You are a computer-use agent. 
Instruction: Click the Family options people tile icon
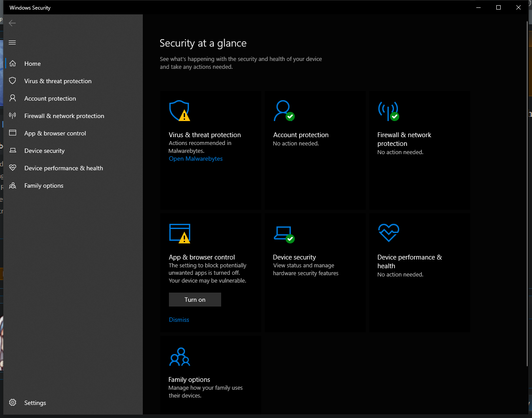point(179,357)
